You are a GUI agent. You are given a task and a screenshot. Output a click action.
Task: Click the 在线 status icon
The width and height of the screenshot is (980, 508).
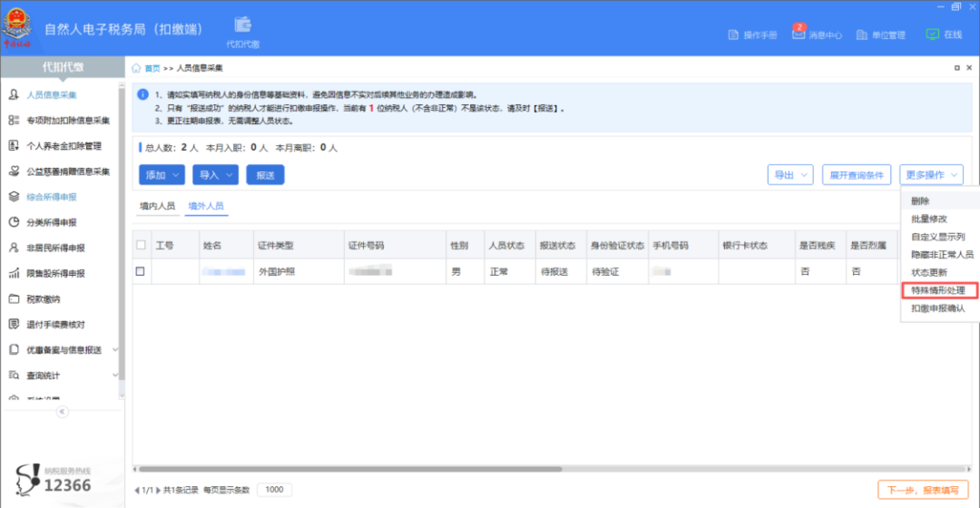932,34
